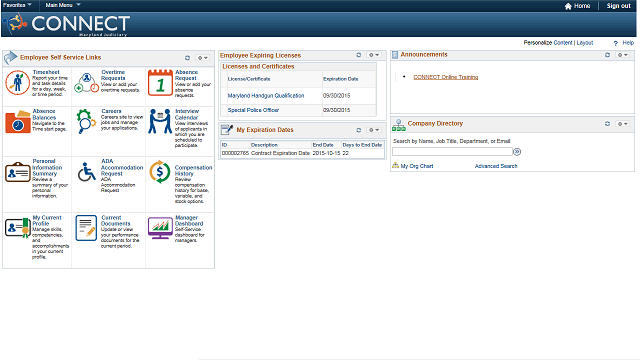Refresh the Employee Self Service Links pagelet
Screen dimensions: 640x360
pos(187,58)
